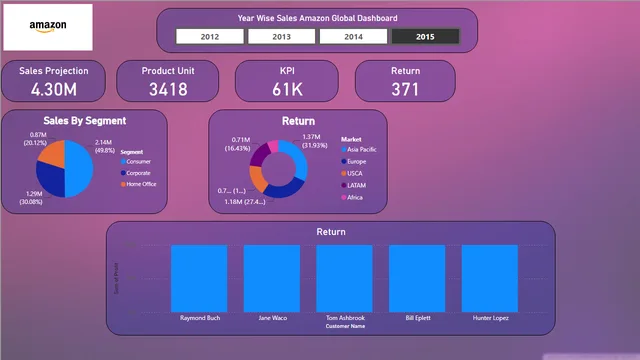Click the Return 371 card
The height and width of the screenshot is (360, 640).
pos(405,81)
